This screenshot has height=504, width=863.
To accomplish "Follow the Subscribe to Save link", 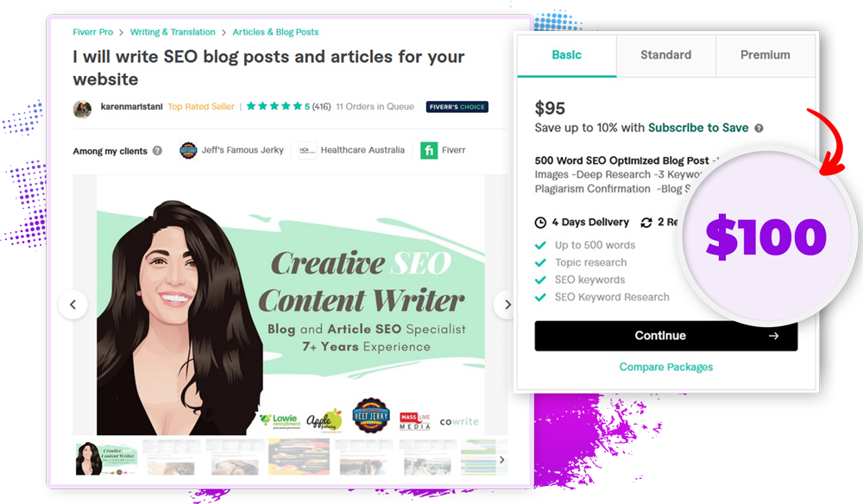I will (698, 129).
